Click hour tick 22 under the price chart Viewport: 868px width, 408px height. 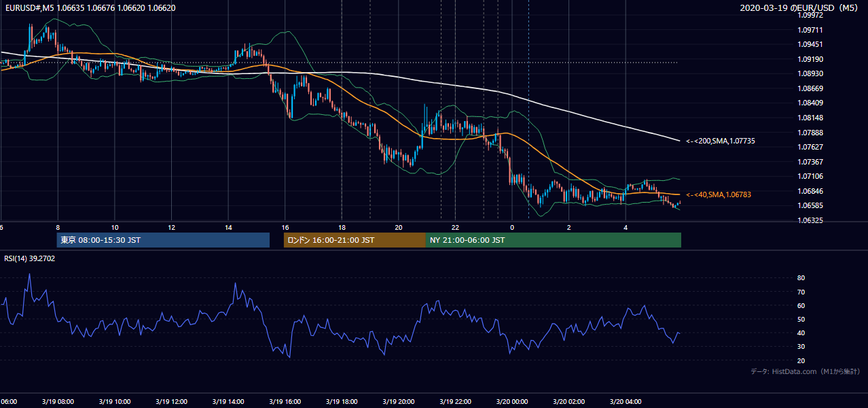pyautogui.click(x=455, y=227)
